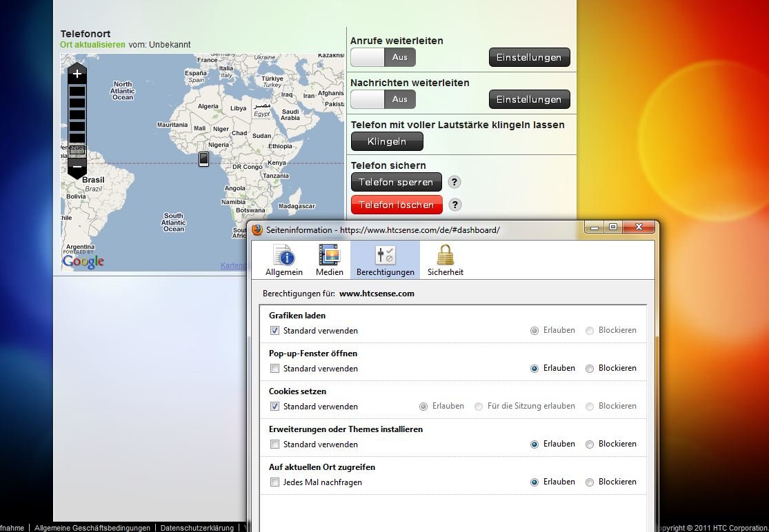The image size is (769, 532).
Task: Click the Telefonort heading
Action: point(86,34)
